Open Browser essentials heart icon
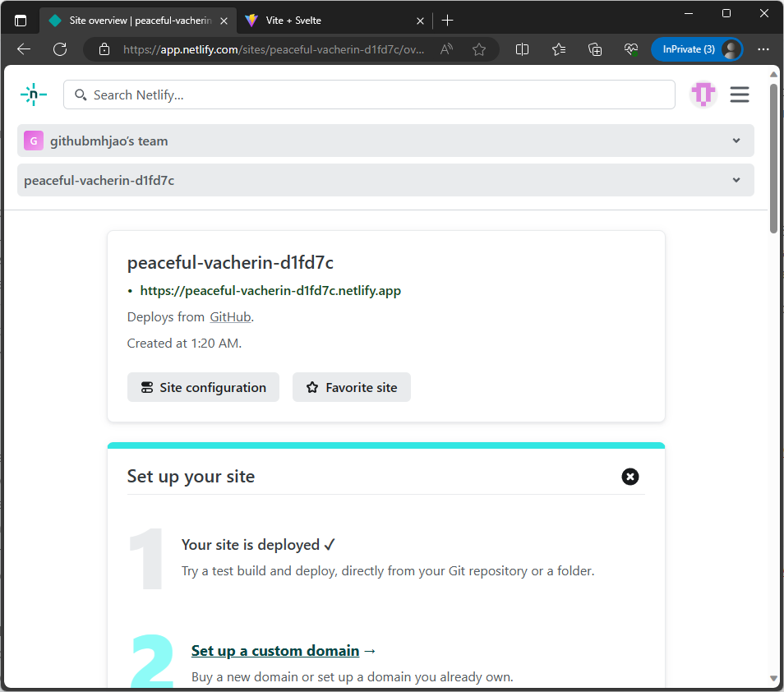The width and height of the screenshot is (784, 692). (x=631, y=49)
